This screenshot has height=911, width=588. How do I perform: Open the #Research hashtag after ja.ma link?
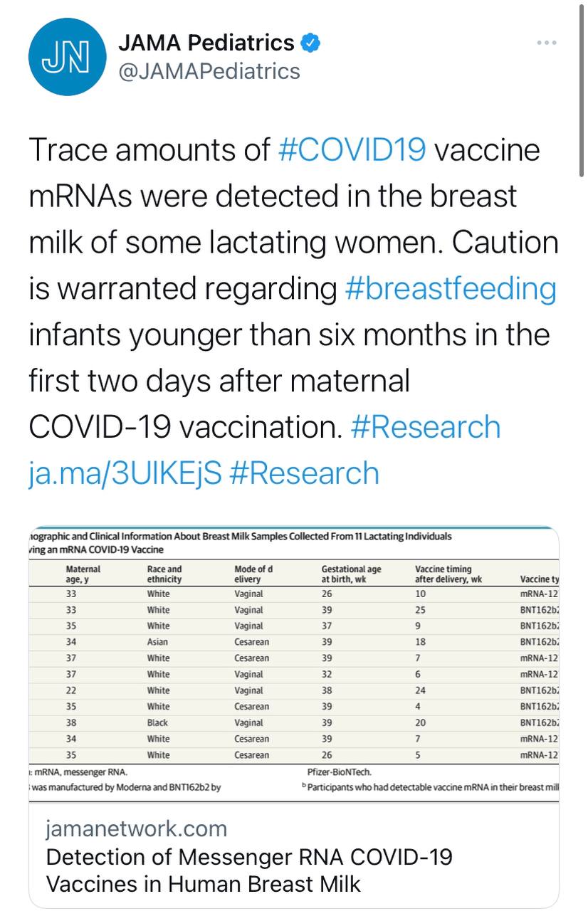(x=304, y=473)
